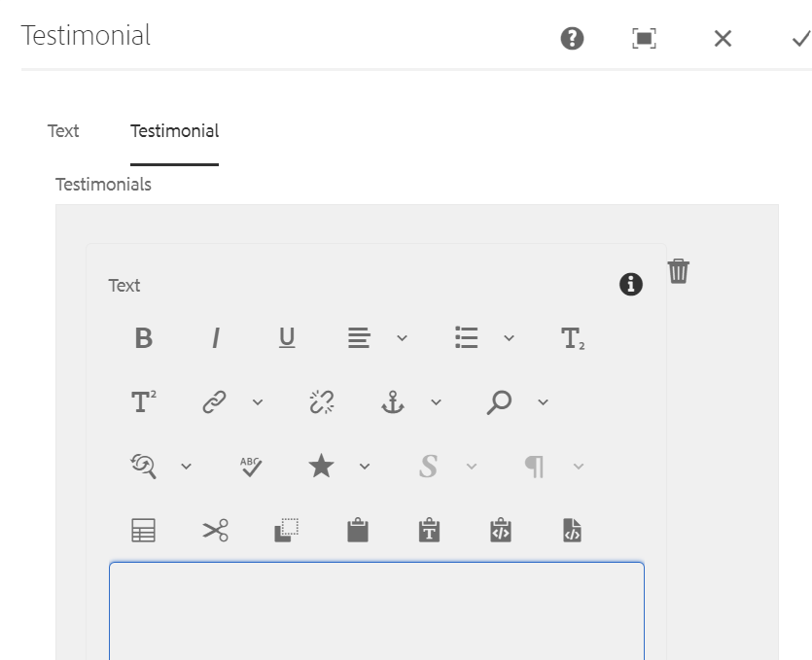
Task: Delete testimonial with the trash icon
Action: pyautogui.click(x=679, y=271)
